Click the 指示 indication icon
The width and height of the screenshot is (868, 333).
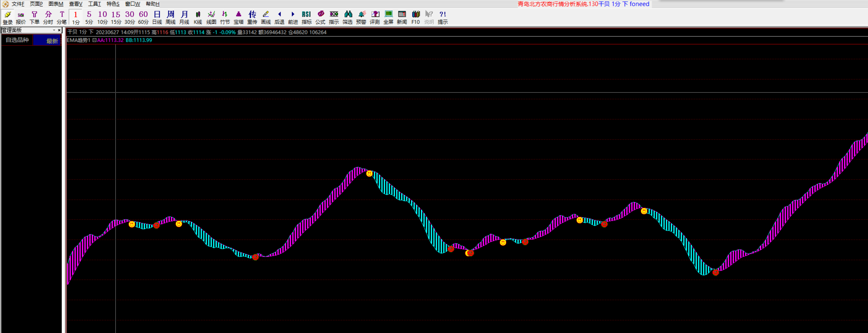pos(334,18)
